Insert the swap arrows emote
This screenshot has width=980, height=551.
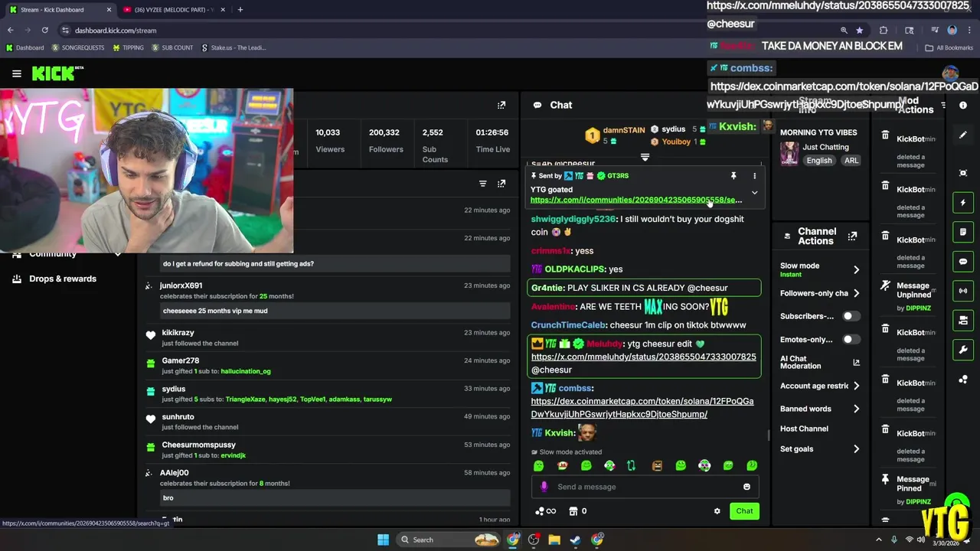(x=631, y=465)
